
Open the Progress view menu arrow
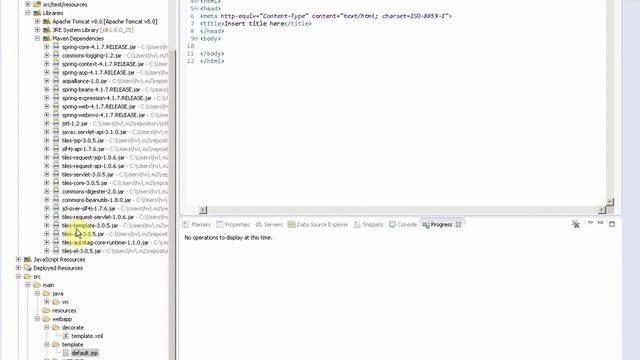pyautogui.click(x=590, y=223)
